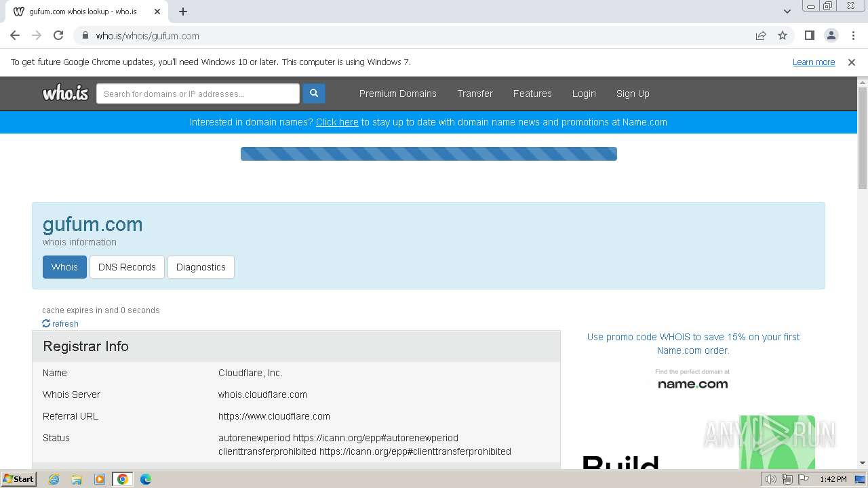
Task: Click the clienttransferprohibited status line
Action: pos(365,451)
